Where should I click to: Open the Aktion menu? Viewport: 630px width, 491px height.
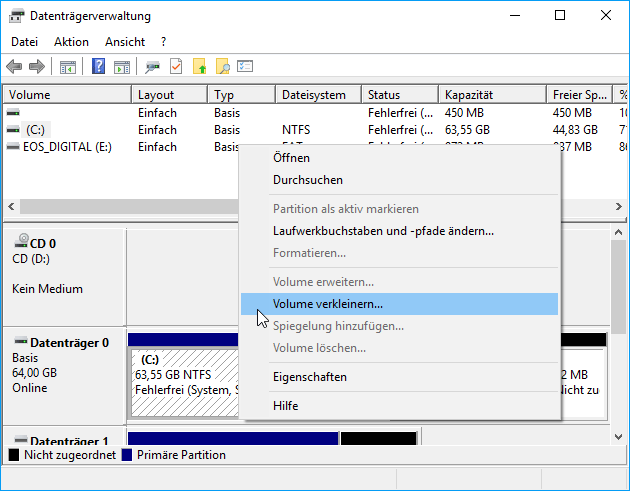pyautogui.click(x=71, y=42)
